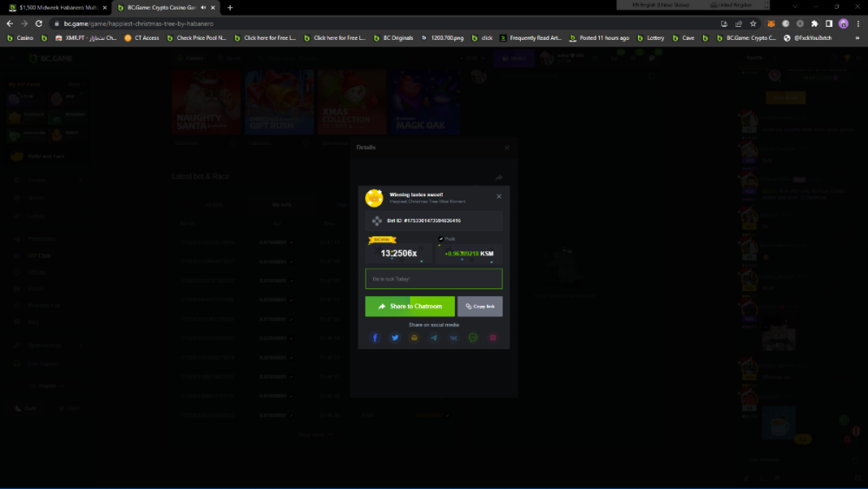Open Chrome three-dot menu
The width and height of the screenshot is (868, 489).
tap(857, 23)
